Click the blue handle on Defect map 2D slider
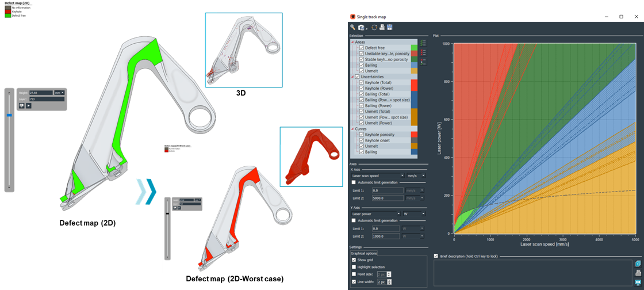Viewport: 644px width, 290px height. pos(9,116)
